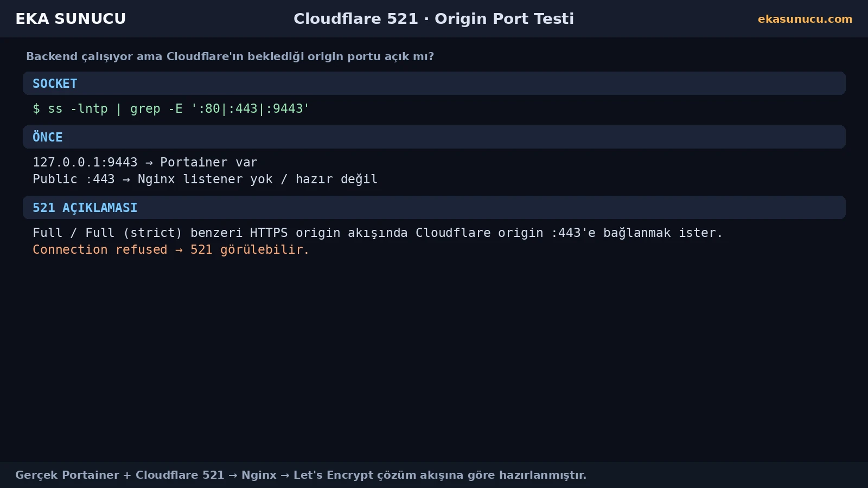Image resolution: width=868 pixels, height=488 pixels.
Task: Open the ekasunucu.com link
Action: click(x=805, y=19)
